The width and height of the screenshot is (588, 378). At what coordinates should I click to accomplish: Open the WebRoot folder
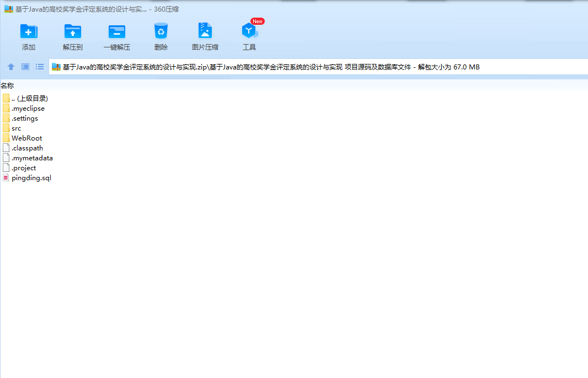point(25,138)
